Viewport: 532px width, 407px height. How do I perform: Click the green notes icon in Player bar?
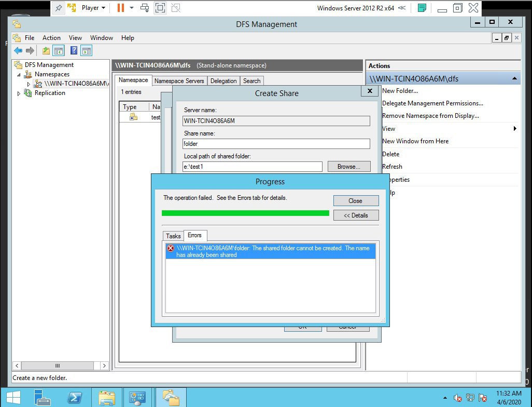[x=422, y=8]
